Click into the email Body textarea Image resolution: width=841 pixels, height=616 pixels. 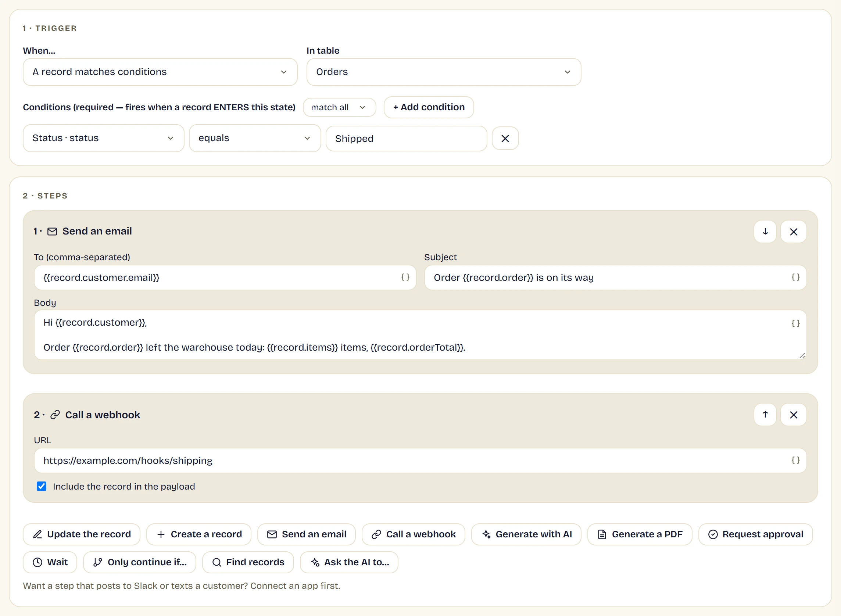(x=420, y=335)
